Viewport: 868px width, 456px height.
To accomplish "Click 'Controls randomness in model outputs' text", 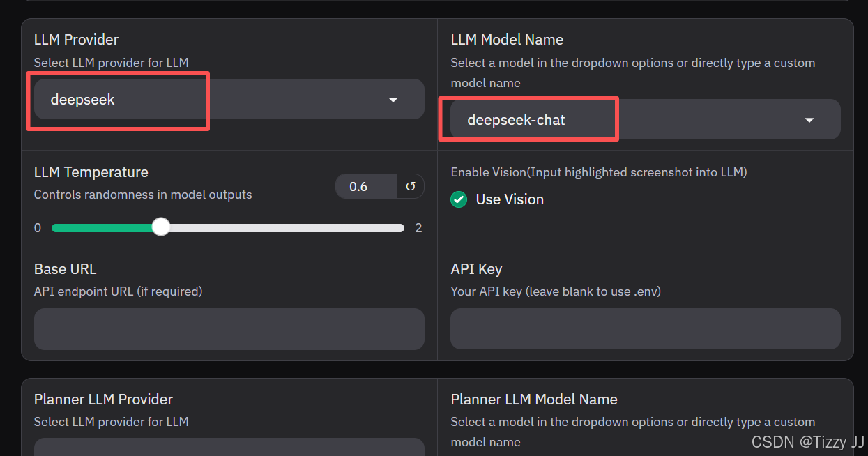I will coord(143,195).
